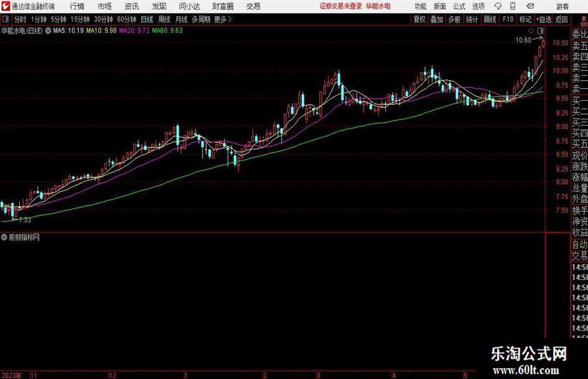Click the red R 300 indicator
The width and height of the screenshot is (588, 379).
coord(584,21)
